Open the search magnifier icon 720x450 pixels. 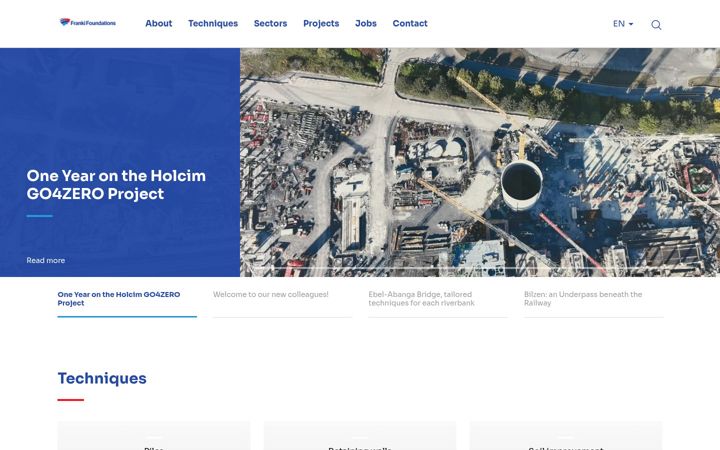[656, 25]
